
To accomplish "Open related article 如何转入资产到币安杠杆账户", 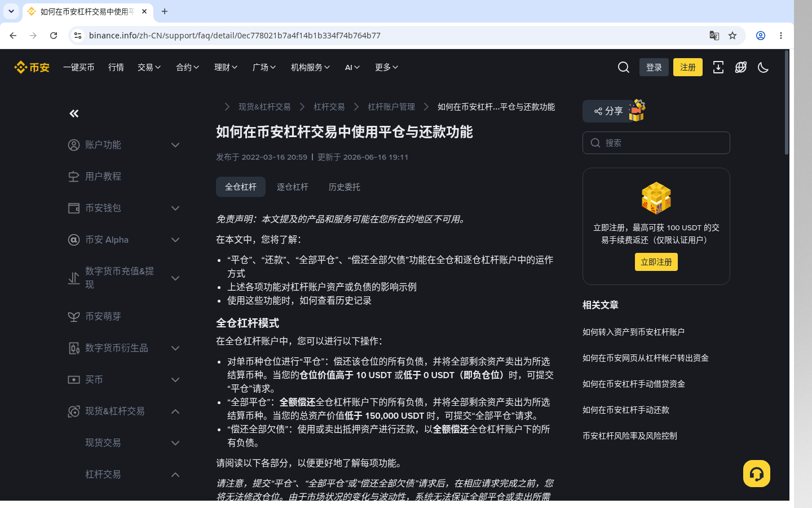I will [x=633, y=332].
